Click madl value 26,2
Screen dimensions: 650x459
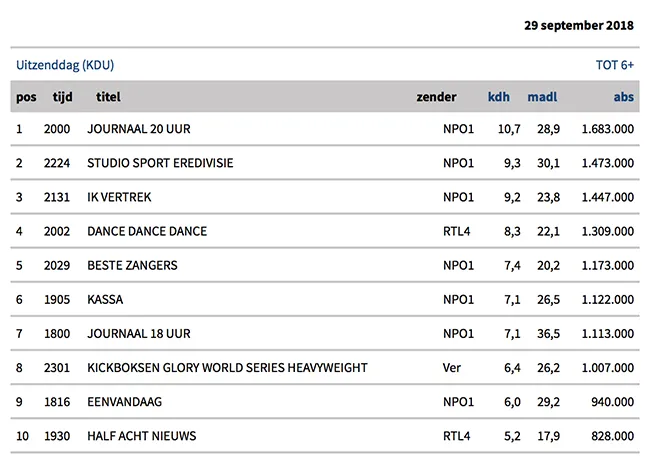pyautogui.click(x=548, y=368)
